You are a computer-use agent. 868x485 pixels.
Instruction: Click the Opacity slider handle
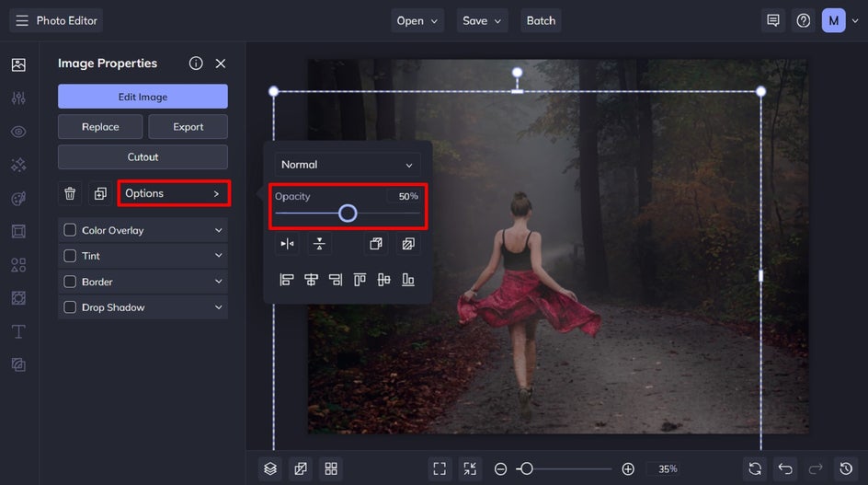click(348, 214)
